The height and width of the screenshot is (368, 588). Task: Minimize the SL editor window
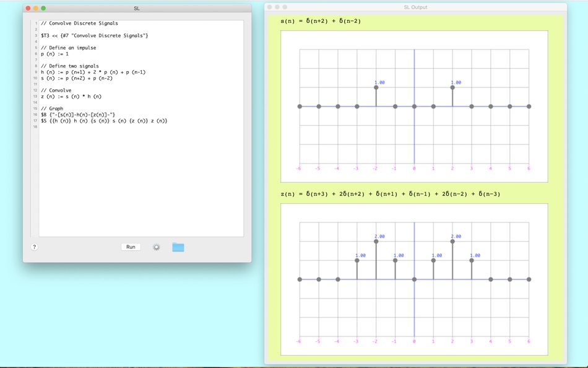[36, 8]
